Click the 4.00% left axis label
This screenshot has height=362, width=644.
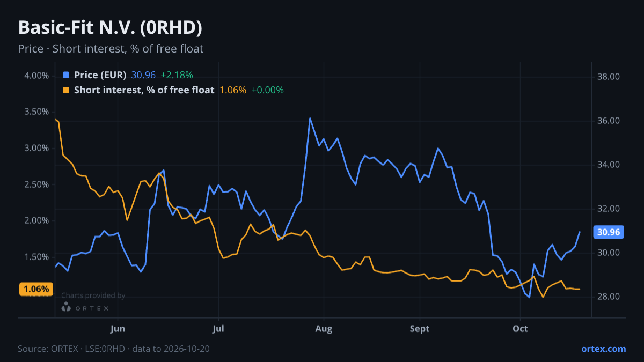(x=36, y=76)
